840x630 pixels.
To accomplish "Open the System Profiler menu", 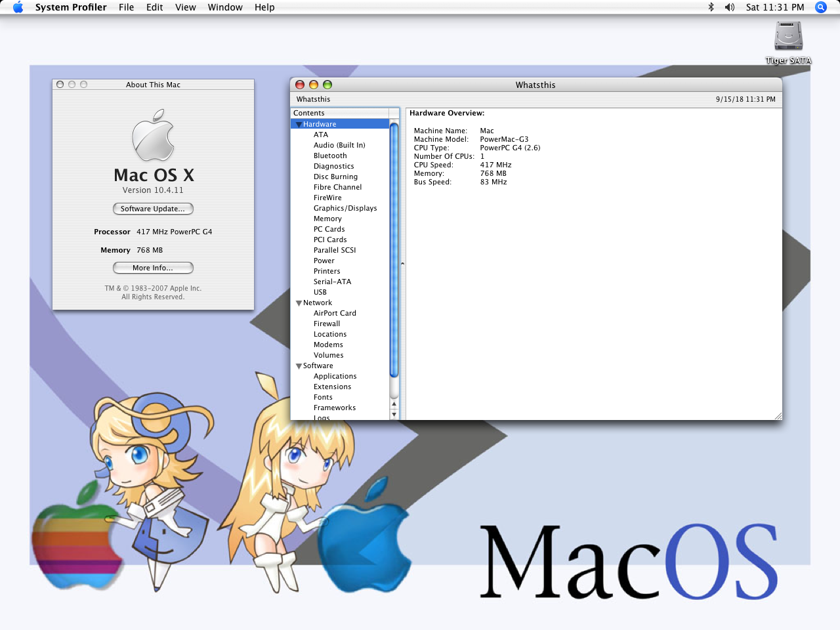I will 71,7.
